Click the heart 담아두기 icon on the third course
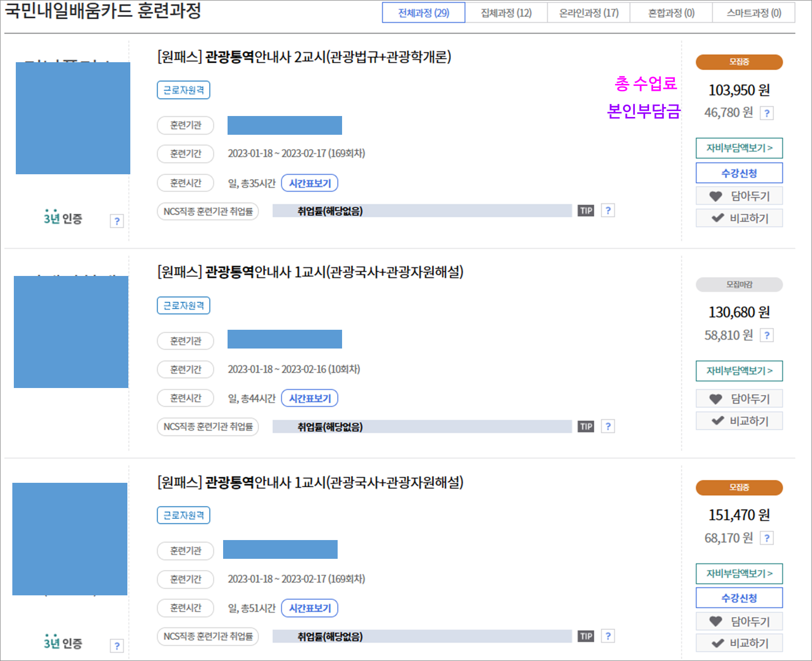The width and height of the screenshot is (812, 661). pos(715,621)
